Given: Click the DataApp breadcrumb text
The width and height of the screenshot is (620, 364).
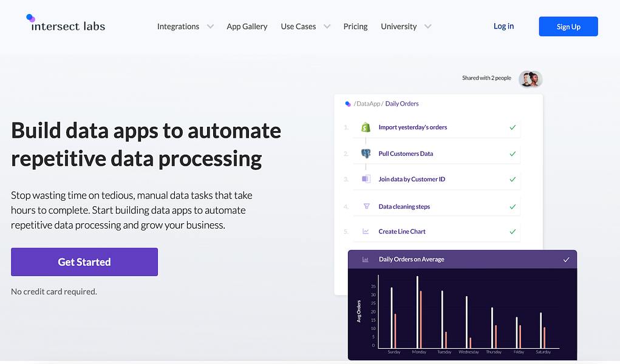Looking at the screenshot, I should 368,104.
